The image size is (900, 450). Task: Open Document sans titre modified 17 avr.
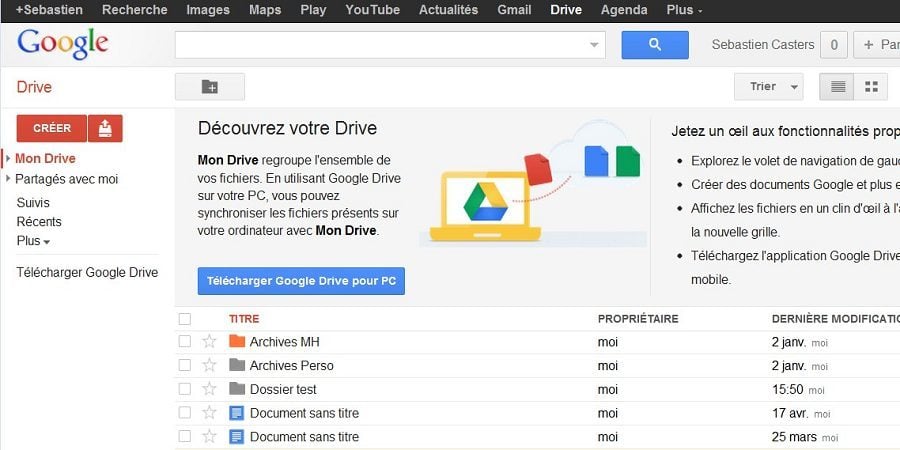click(x=304, y=413)
